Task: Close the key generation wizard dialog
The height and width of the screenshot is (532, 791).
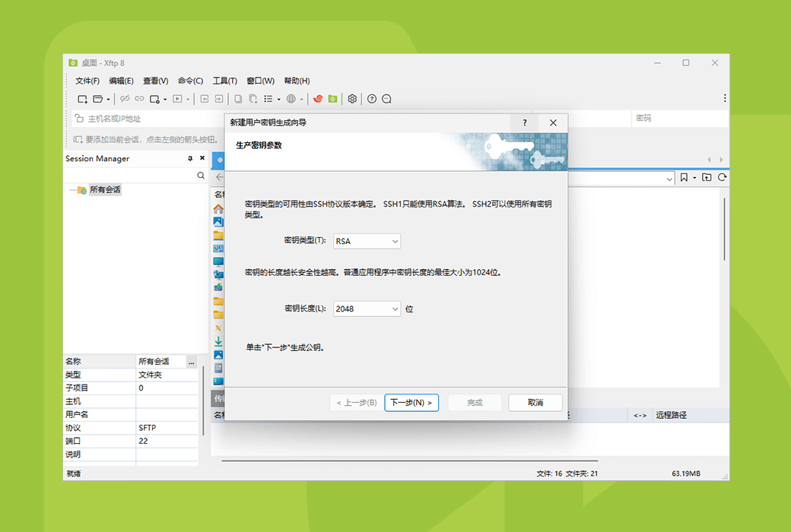Action: [553, 122]
